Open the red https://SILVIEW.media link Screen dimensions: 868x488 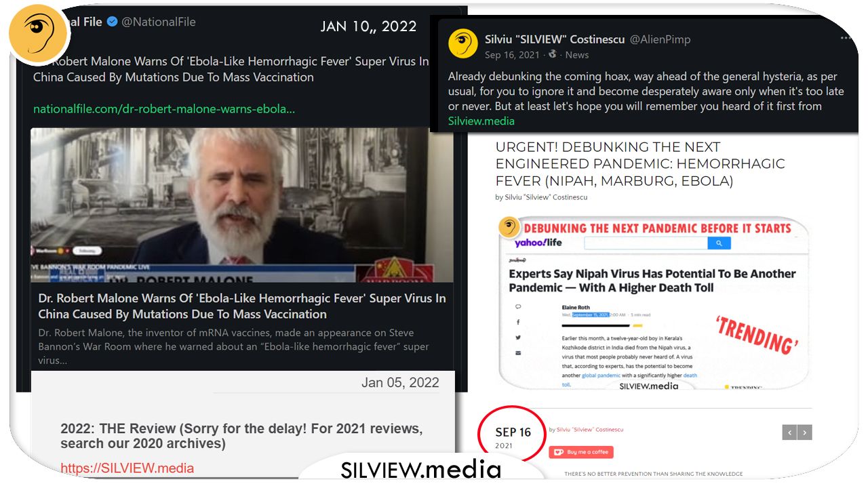[127, 468]
